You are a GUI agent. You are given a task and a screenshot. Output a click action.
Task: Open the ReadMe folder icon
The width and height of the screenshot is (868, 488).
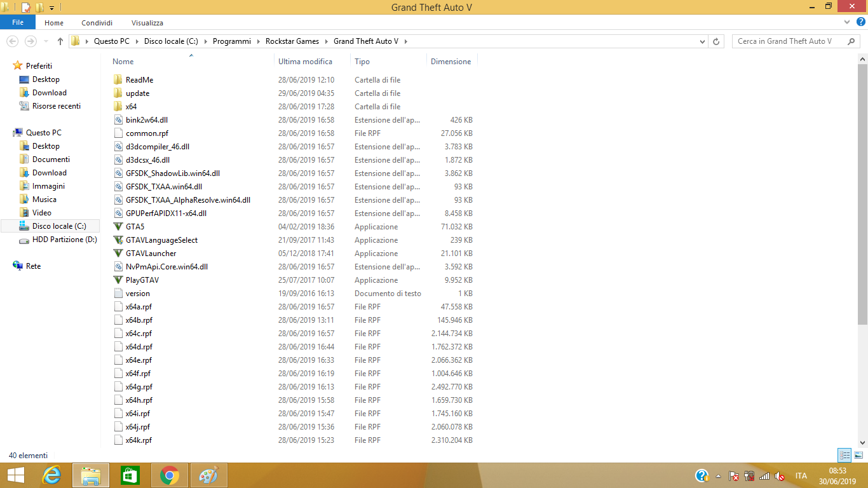tap(118, 80)
